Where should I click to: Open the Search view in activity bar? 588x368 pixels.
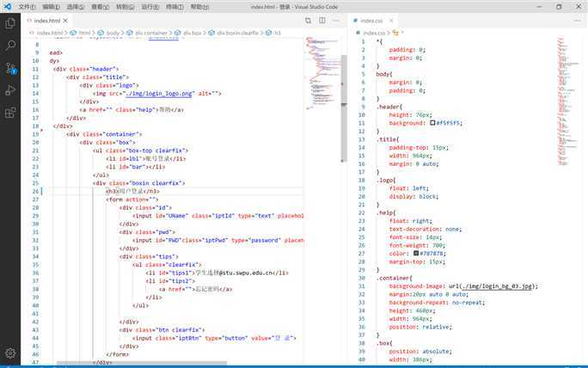pos(10,46)
